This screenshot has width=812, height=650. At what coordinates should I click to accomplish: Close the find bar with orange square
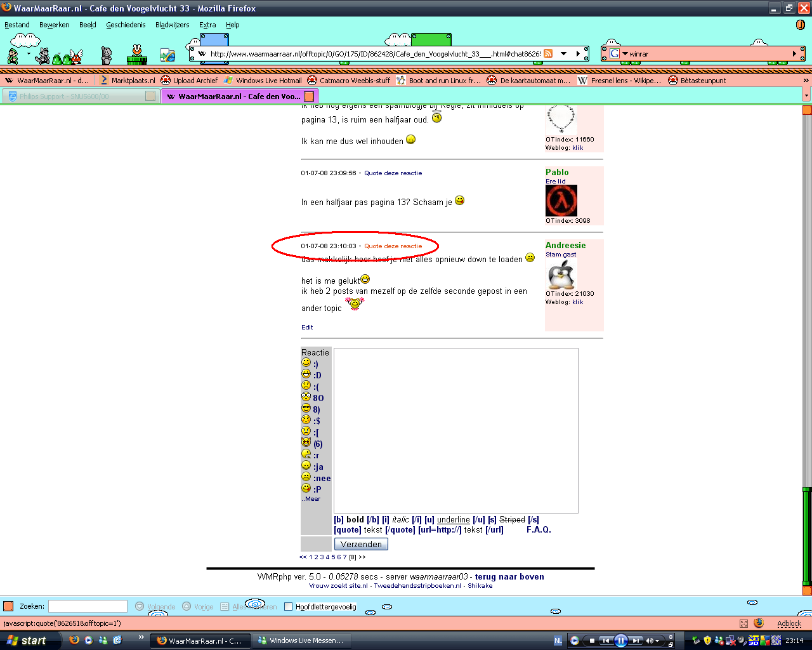tap(8, 606)
